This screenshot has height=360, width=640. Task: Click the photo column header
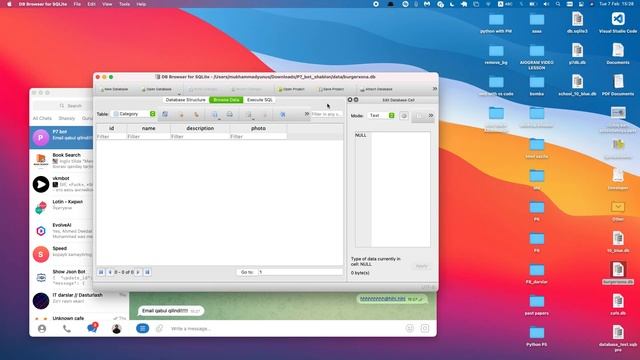pos(258,128)
